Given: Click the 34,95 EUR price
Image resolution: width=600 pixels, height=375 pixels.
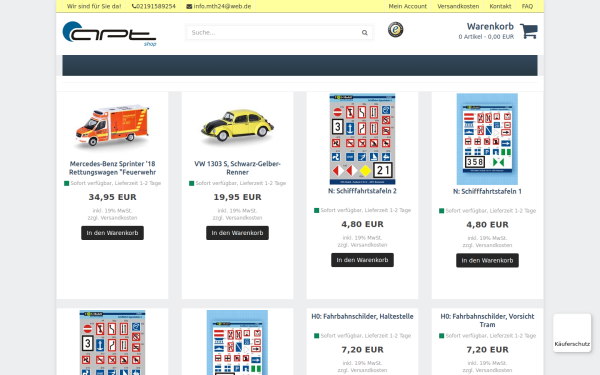Looking at the screenshot, I should click(x=112, y=197).
